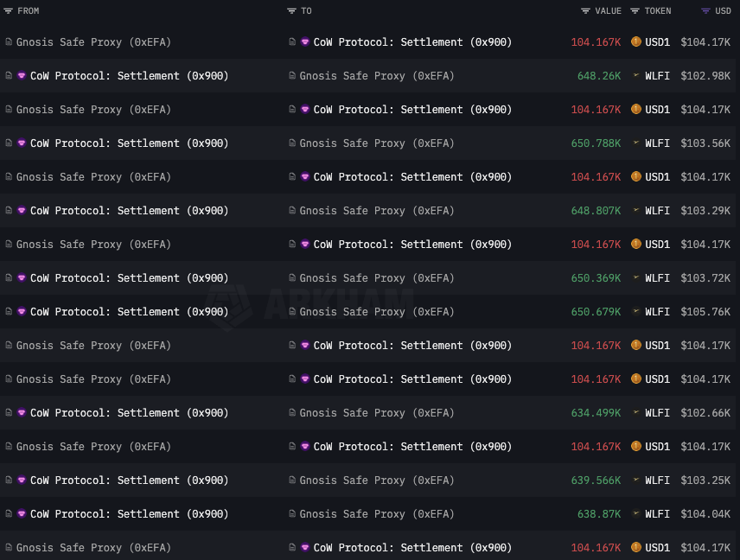Click the TOKEN header label
This screenshot has width=740, height=560.
click(x=657, y=11)
